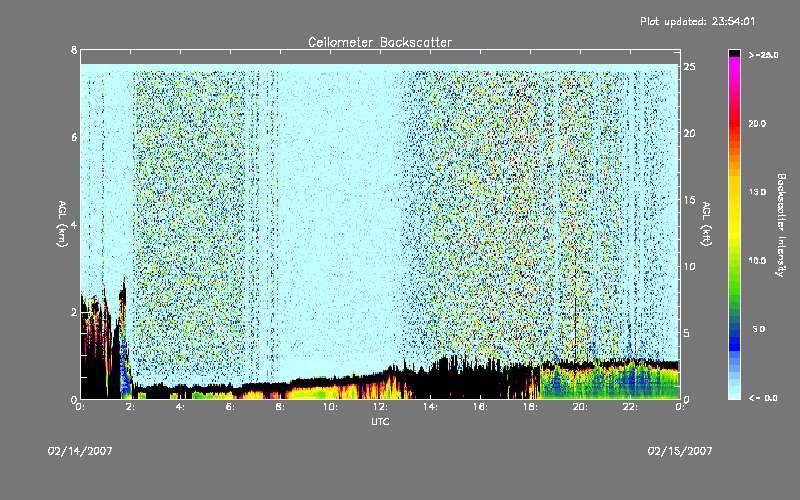Screen dimensions: 800x500
Task: Click the 'AGL (kft)' right axis label
Action: pyautogui.click(x=706, y=224)
